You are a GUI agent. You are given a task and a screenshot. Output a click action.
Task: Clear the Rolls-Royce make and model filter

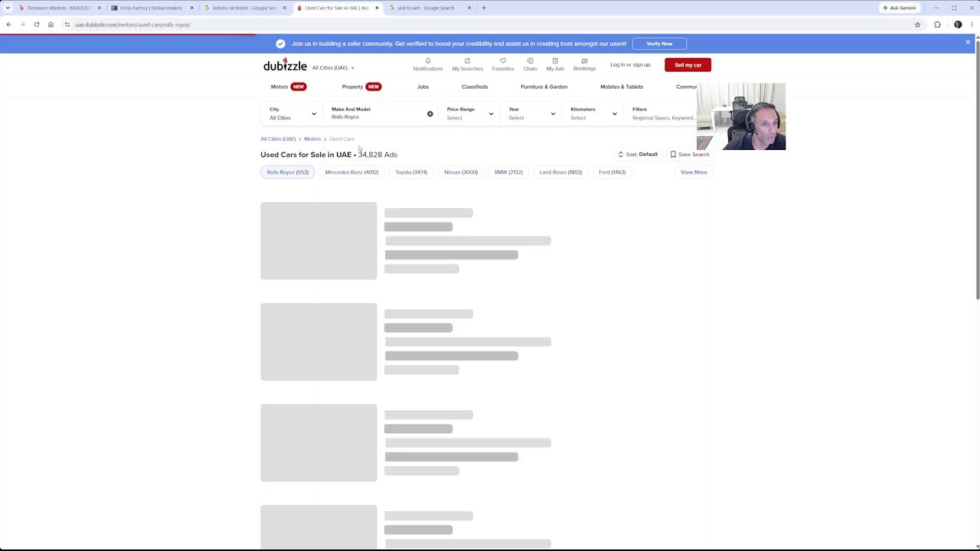pyautogui.click(x=430, y=114)
